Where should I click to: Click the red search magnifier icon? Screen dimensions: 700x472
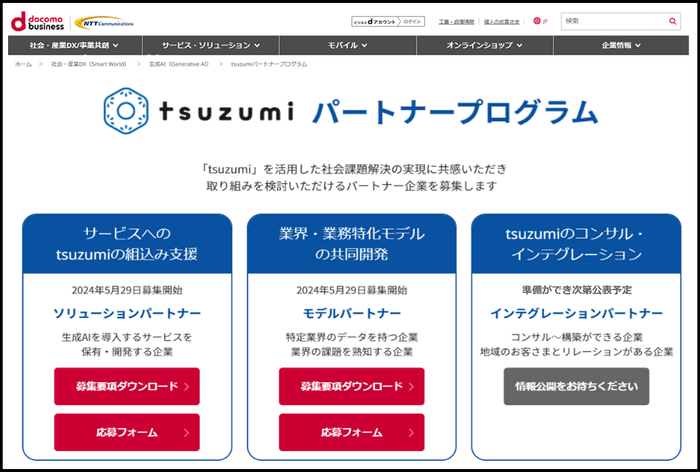(672, 21)
